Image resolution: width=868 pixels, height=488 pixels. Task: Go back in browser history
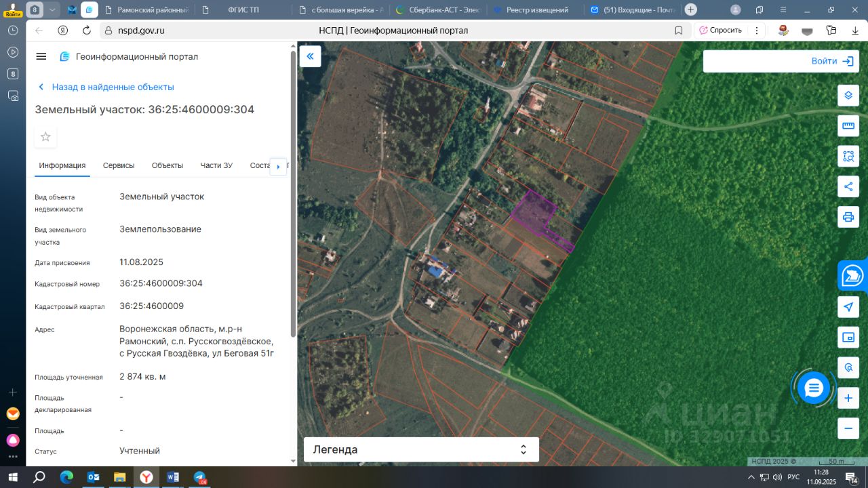(39, 30)
